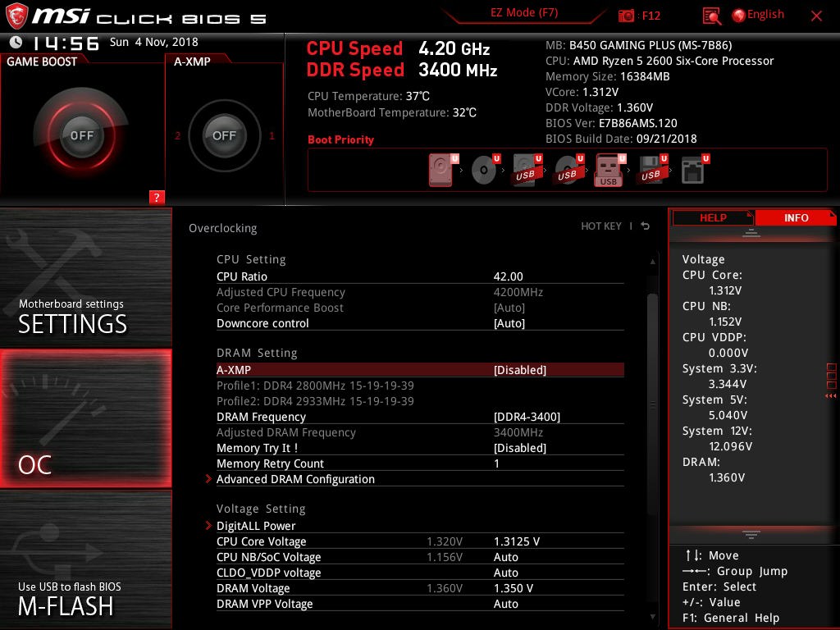Open the red question mark help icon
Screen dimensions: 840x630
pos(157,197)
